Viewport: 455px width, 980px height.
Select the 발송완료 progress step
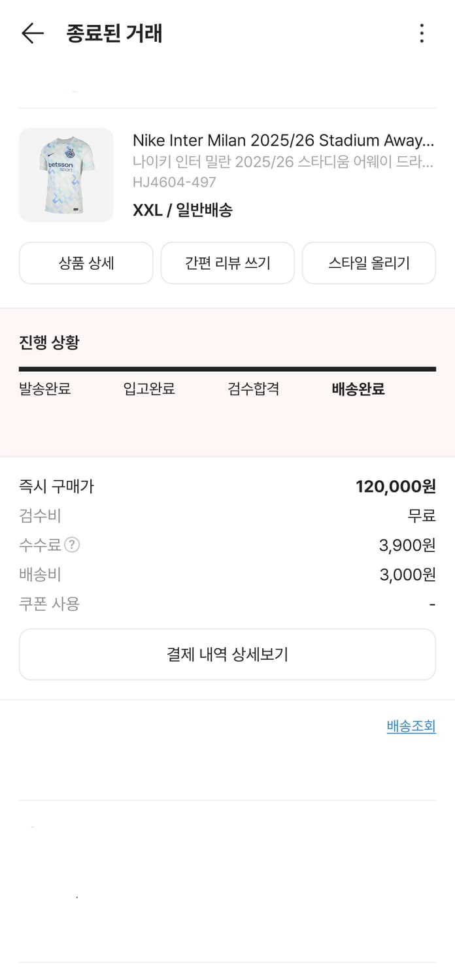(44, 388)
